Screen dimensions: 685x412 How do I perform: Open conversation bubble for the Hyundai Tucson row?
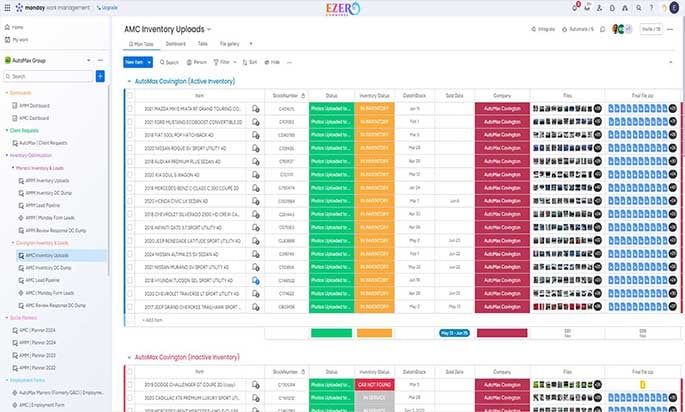256,280
